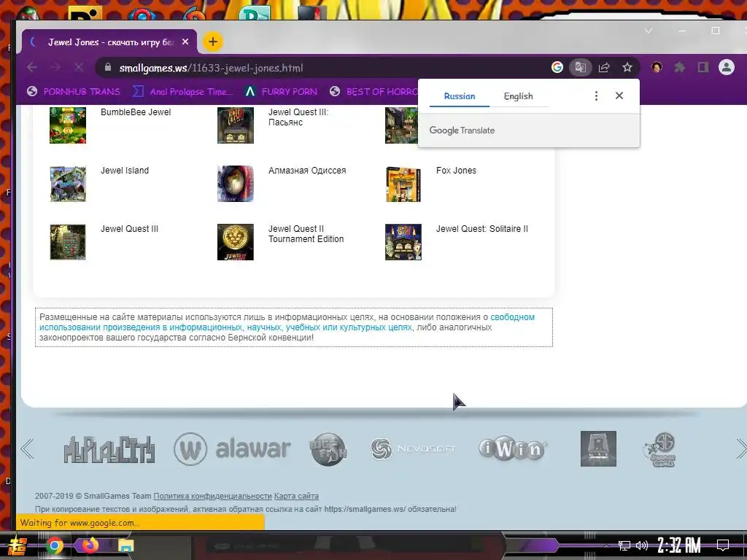Screen dimensions: 747x560
Task: Open the Extensions puzzle-piece menu
Action: [680, 68]
